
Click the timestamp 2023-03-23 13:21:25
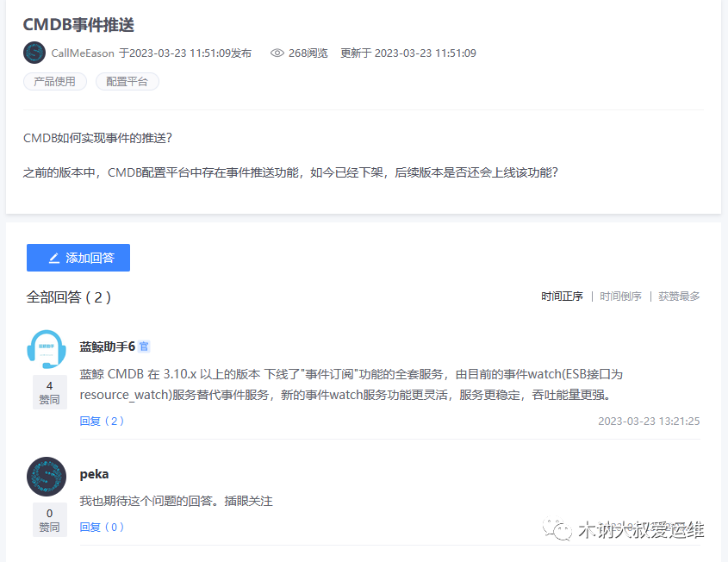649,421
